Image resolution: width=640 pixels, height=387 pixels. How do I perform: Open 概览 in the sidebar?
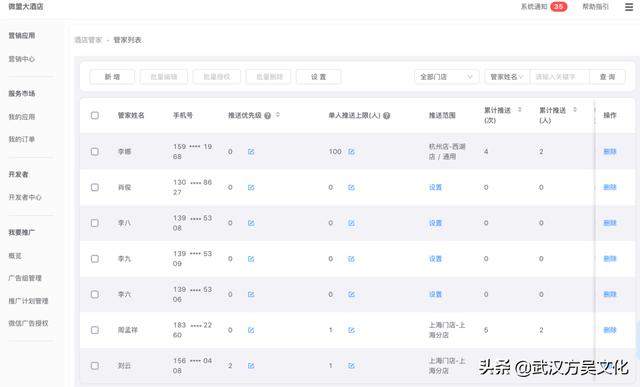point(15,256)
